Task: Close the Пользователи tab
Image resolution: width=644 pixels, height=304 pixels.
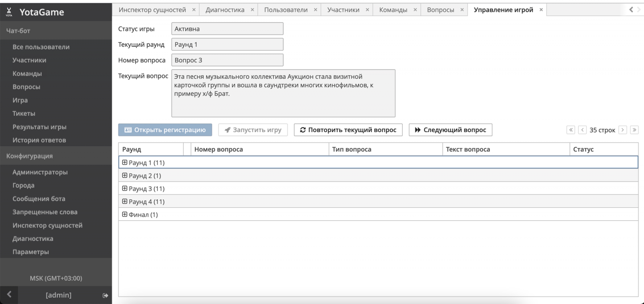Action: click(316, 10)
